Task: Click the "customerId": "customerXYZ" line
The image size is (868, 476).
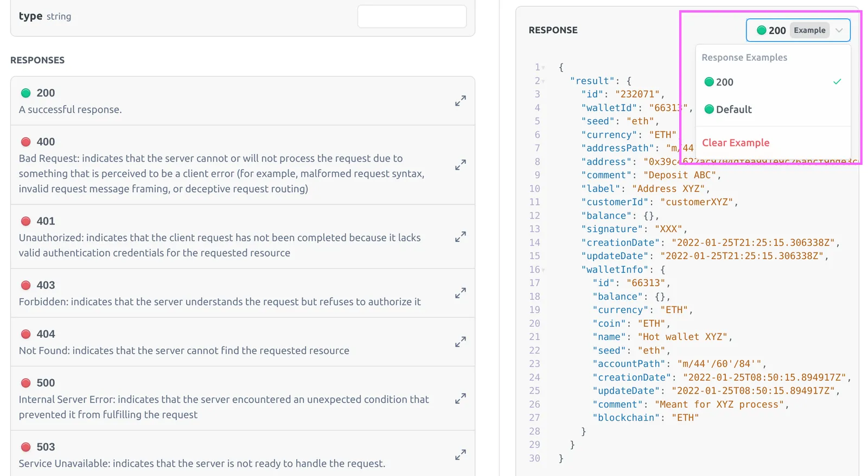Action: click(x=660, y=202)
